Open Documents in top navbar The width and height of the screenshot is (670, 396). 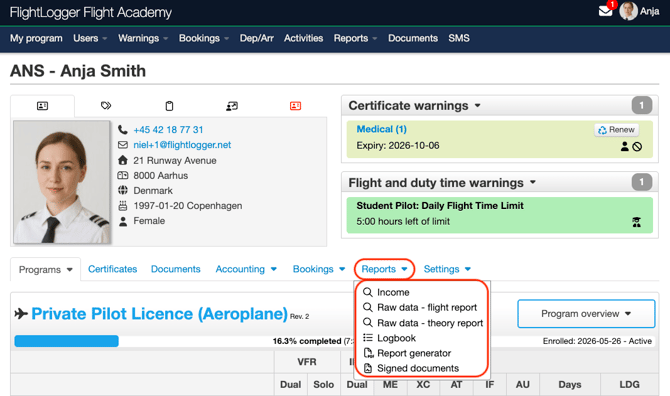(x=413, y=38)
